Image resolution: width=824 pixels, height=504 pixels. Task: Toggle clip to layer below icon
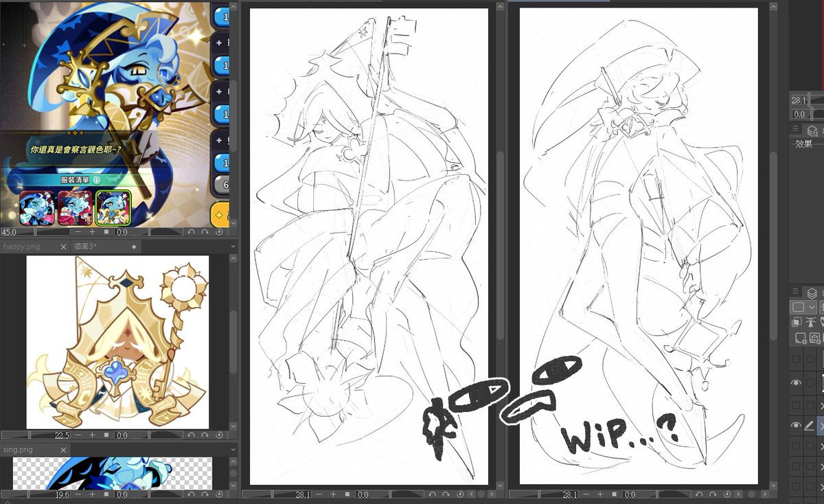(x=795, y=321)
